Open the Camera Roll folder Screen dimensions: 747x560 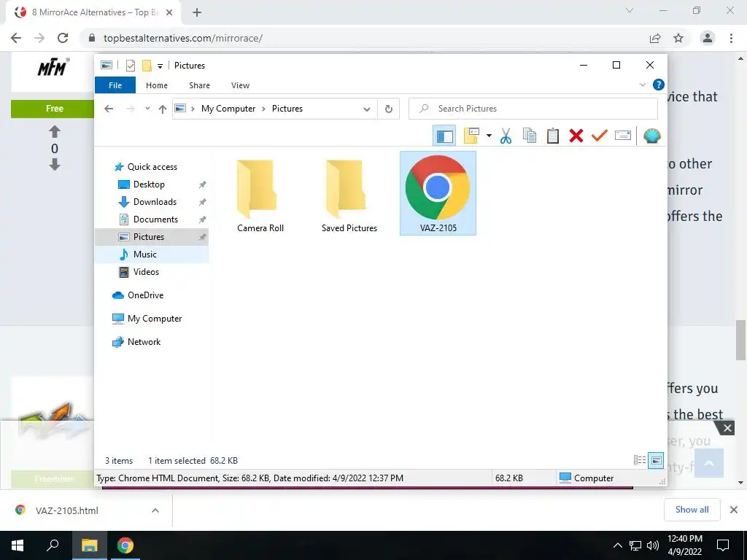point(260,195)
